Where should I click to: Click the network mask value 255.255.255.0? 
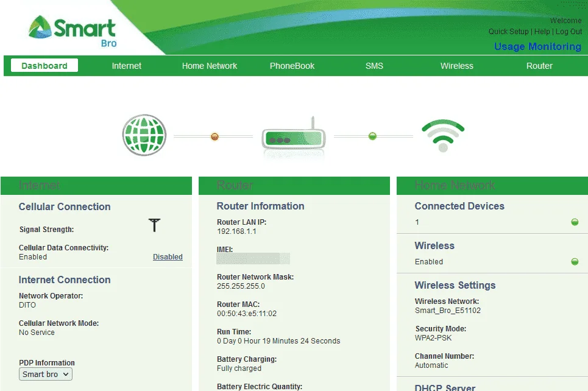point(241,286)
